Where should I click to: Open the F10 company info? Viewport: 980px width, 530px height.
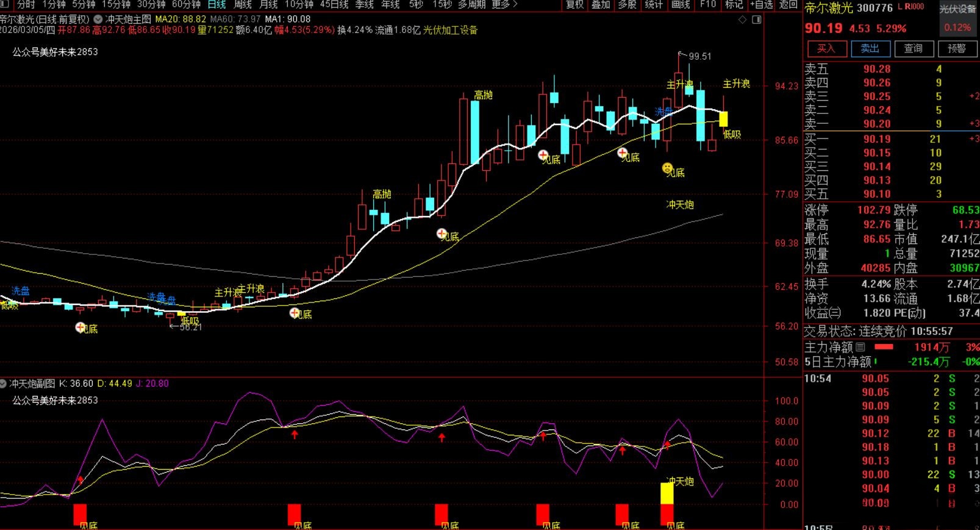(707, 4)
